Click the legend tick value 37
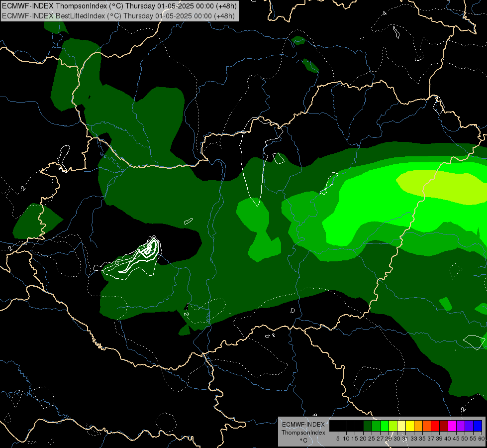 coord(431,439)
